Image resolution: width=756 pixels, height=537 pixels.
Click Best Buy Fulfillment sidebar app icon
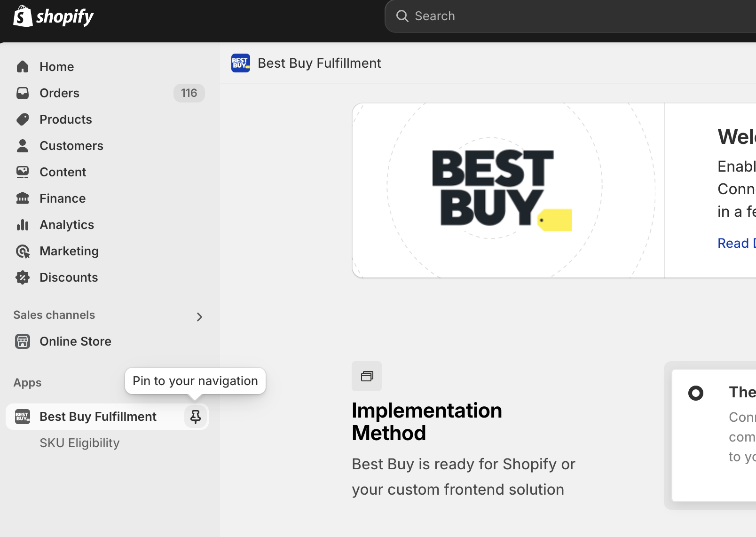[23, 417]
